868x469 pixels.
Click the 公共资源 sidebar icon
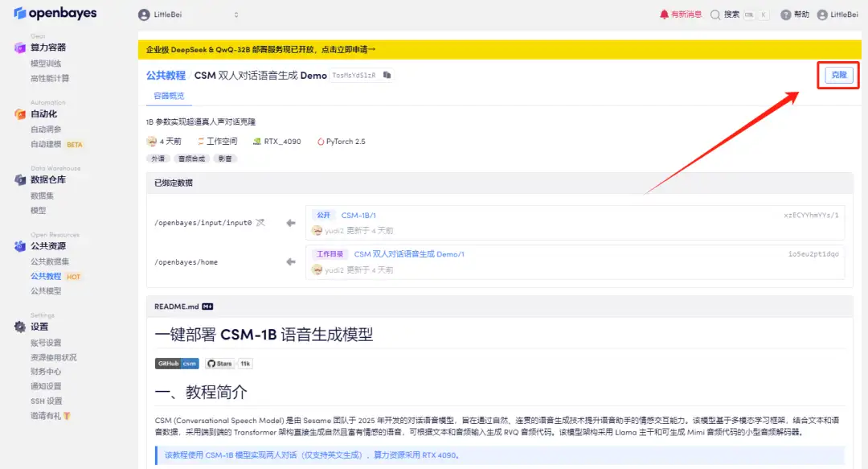[20, 246]
